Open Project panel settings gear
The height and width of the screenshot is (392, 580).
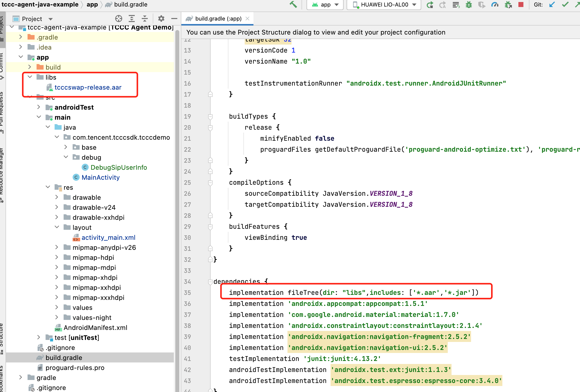161,19
